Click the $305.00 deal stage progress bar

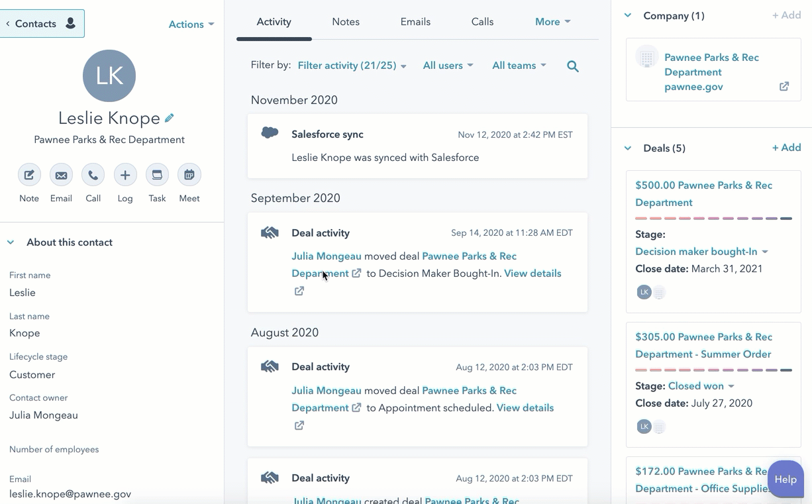(x=713, y=370)
